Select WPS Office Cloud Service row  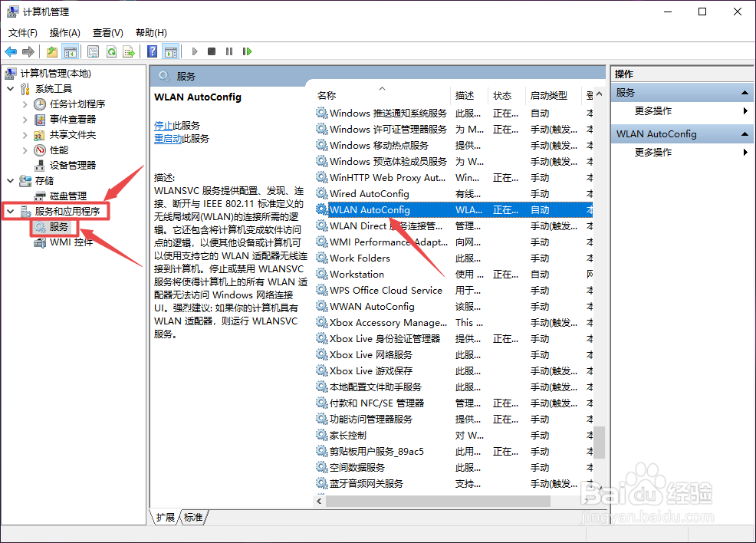coord(454,291)
